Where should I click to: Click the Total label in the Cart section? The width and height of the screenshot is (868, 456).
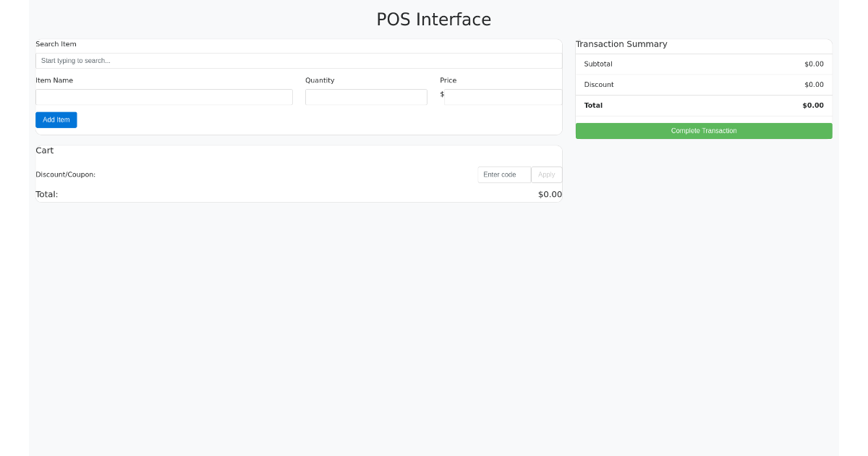point(46,194)
